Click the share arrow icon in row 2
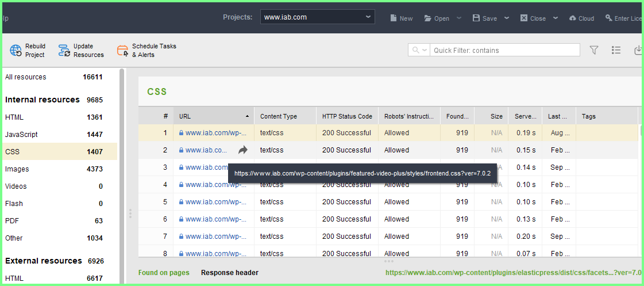 click(243, 150)
